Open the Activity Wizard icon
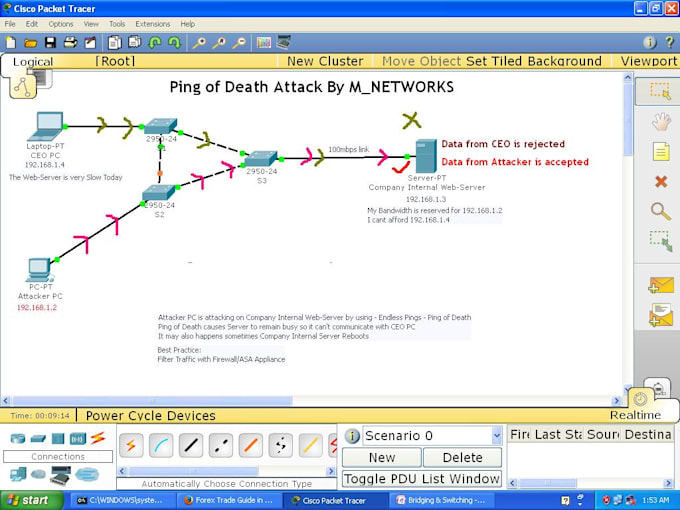Viewport: 680px width, 510px height. [x=90, y=42]
